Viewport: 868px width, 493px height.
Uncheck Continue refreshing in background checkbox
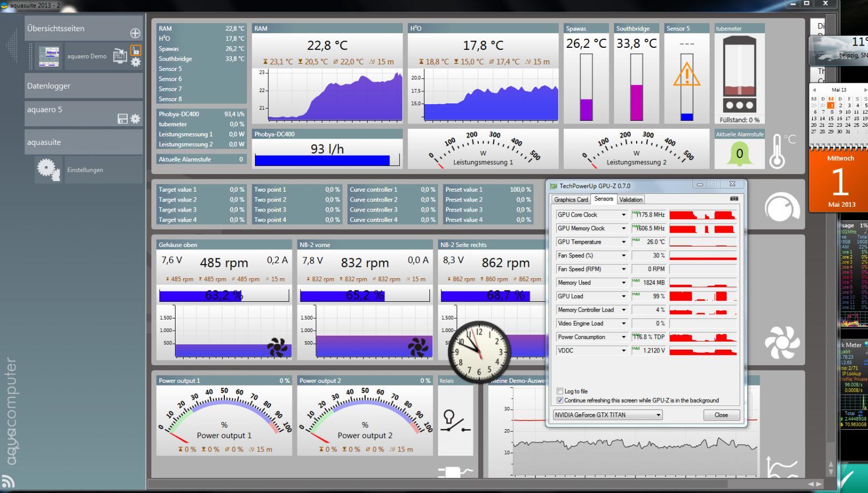560,400
